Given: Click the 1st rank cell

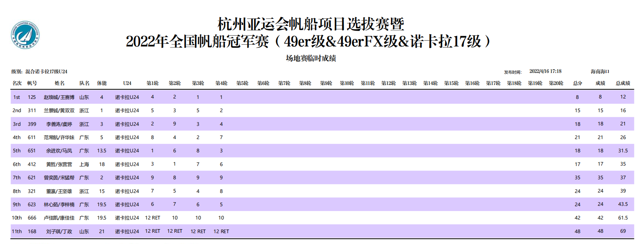Looking at the screenshot, I should (x=17, y=97).
